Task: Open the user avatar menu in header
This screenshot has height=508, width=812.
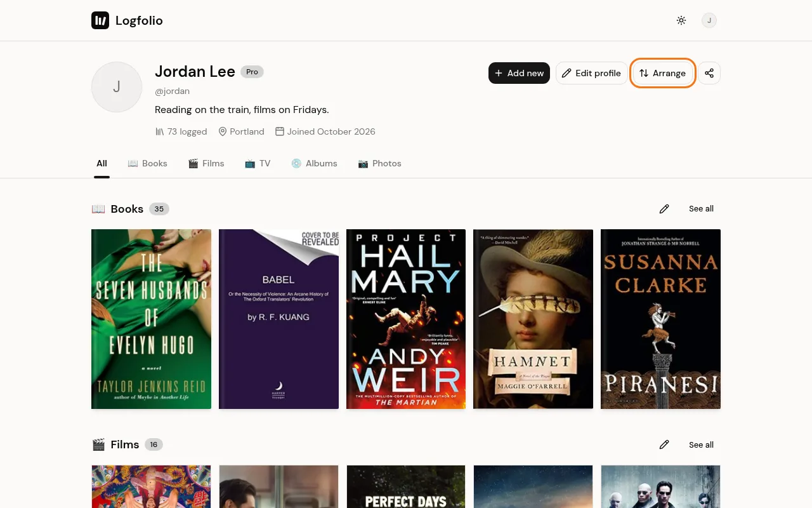Action: pyautogui.click(x=709, y=20)
